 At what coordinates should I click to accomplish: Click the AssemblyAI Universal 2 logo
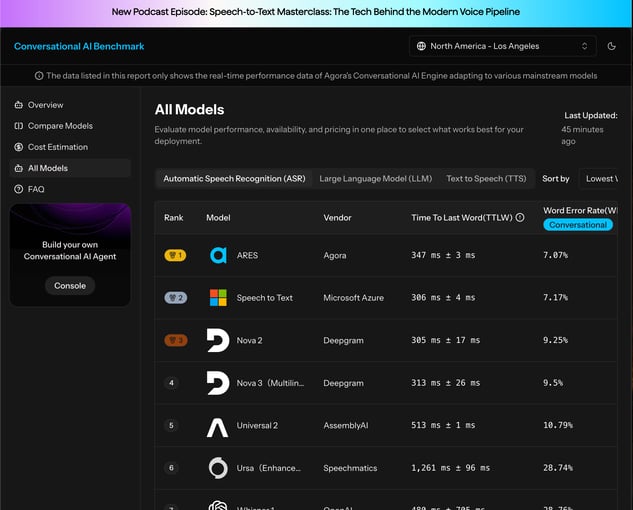click(218, 425)
